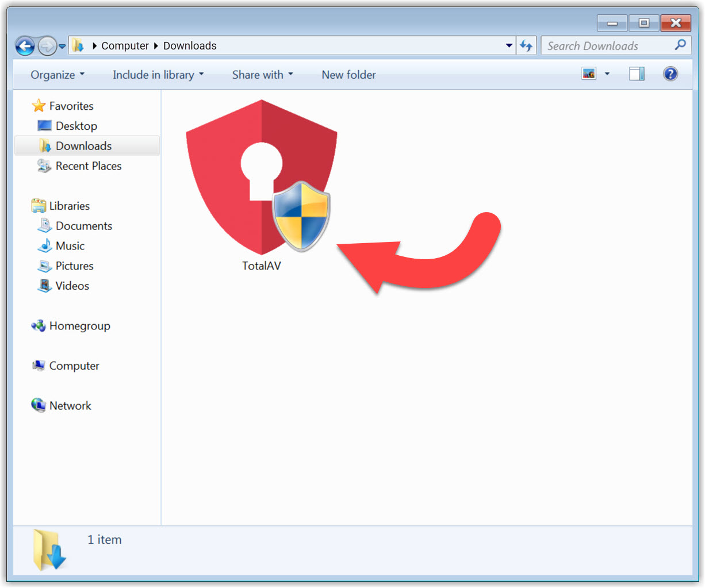Open the TotalAV installer file
Viewport: 705px width, 588px height.
click(262, 178)
